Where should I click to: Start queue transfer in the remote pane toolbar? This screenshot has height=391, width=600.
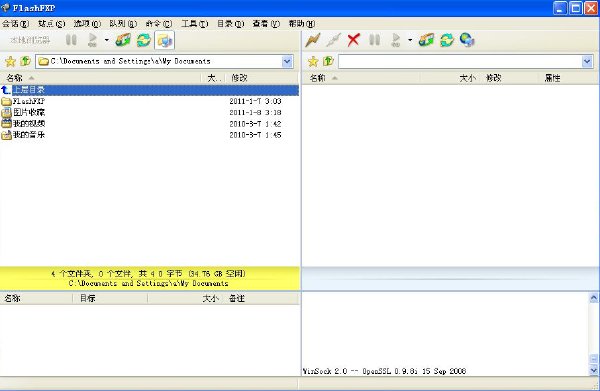tap(396, 40)
